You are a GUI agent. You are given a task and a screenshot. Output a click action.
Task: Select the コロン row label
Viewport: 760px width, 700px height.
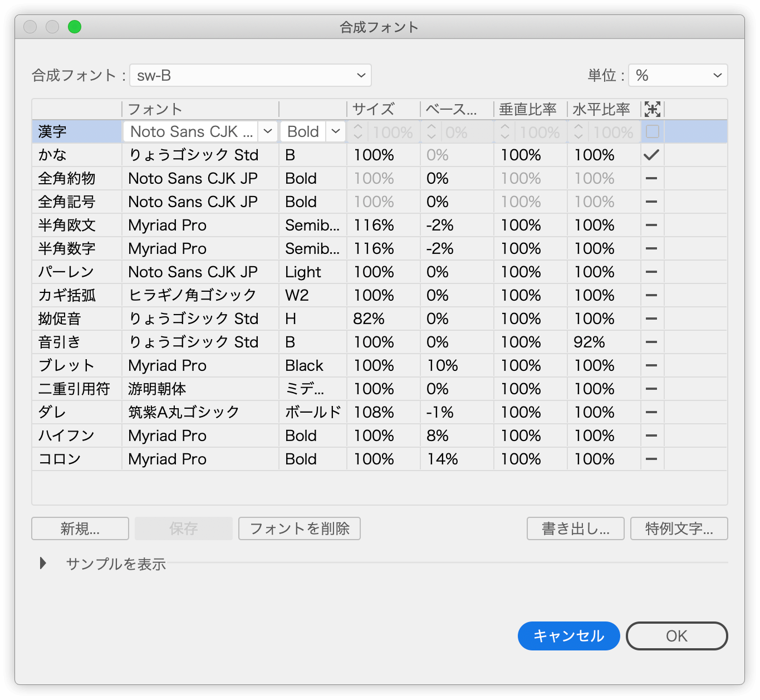60,459
